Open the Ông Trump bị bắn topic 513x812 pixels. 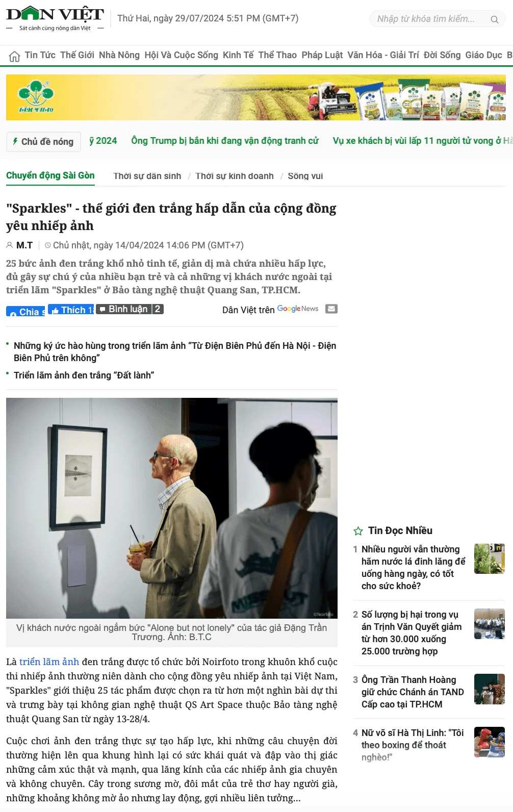coord(225,141)
